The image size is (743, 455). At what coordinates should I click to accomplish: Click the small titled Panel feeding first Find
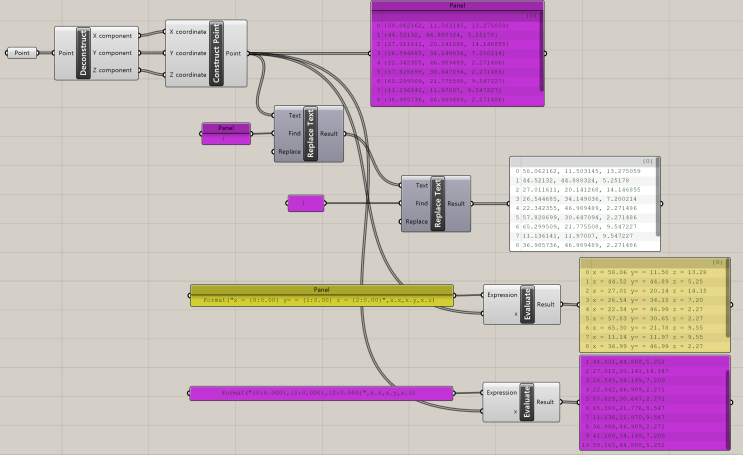[226, 134]
